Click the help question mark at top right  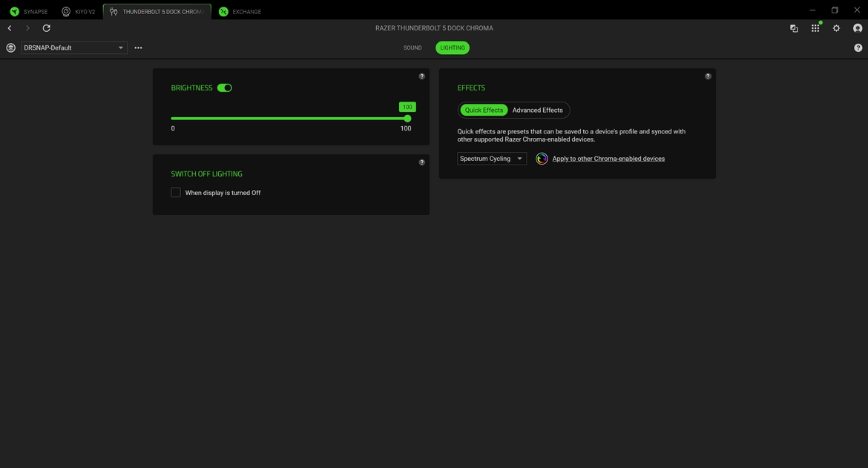tap(858, 47)
